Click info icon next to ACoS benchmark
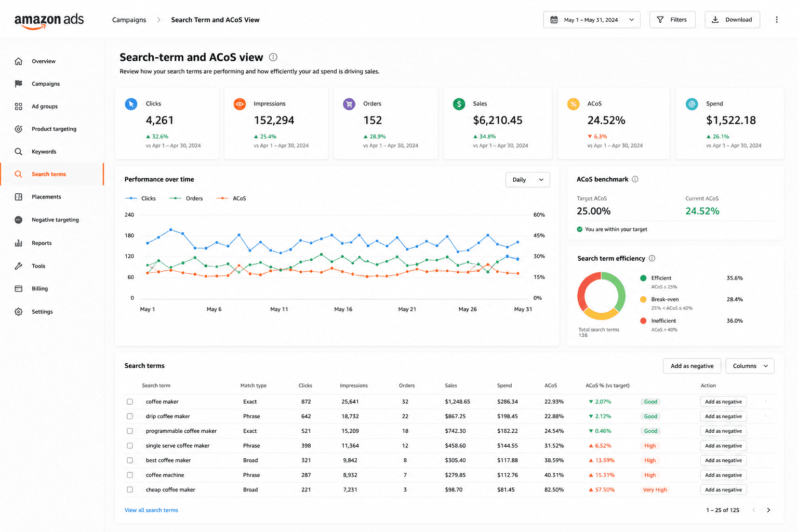Viewport: 798px width, 532px height. pos(635,179)
